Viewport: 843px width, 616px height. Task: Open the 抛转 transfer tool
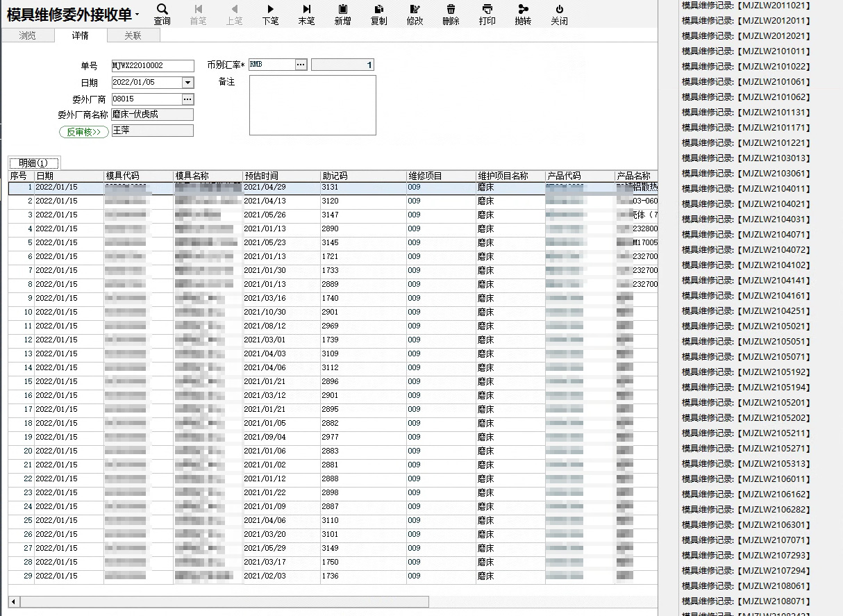tap(523, 15)
